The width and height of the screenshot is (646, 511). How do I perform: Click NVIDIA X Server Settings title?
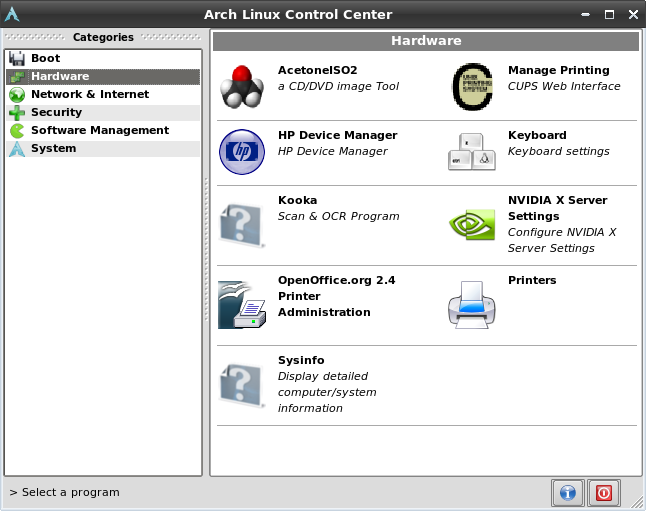557,209
